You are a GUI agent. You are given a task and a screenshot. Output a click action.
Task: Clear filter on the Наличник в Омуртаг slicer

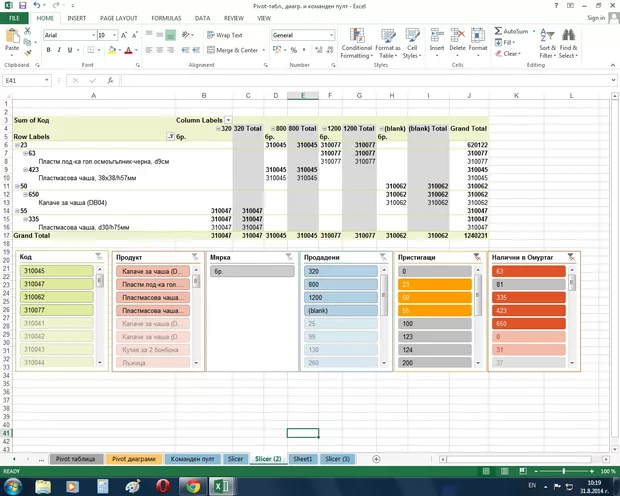[x=570, y=257]
